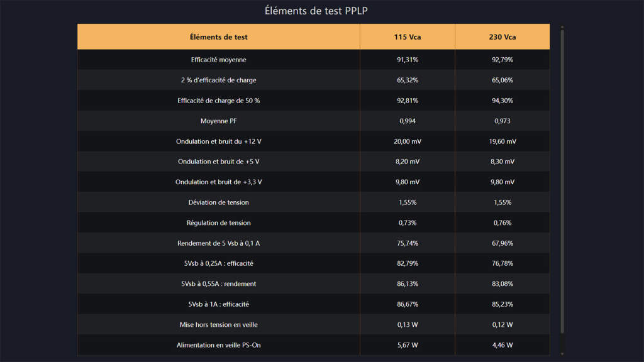Screen dimensions: 644x362
Task: Click the 91,31% efficiency value
Action: [408, 60]
